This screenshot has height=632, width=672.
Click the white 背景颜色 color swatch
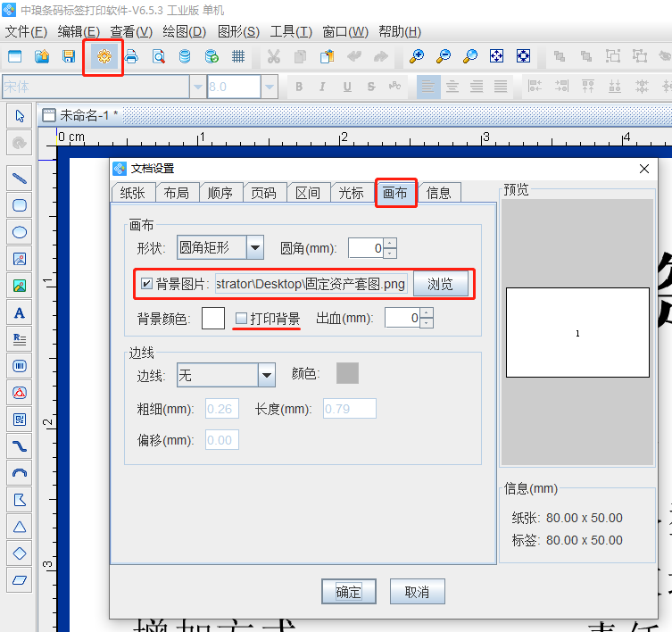(213, 319)
